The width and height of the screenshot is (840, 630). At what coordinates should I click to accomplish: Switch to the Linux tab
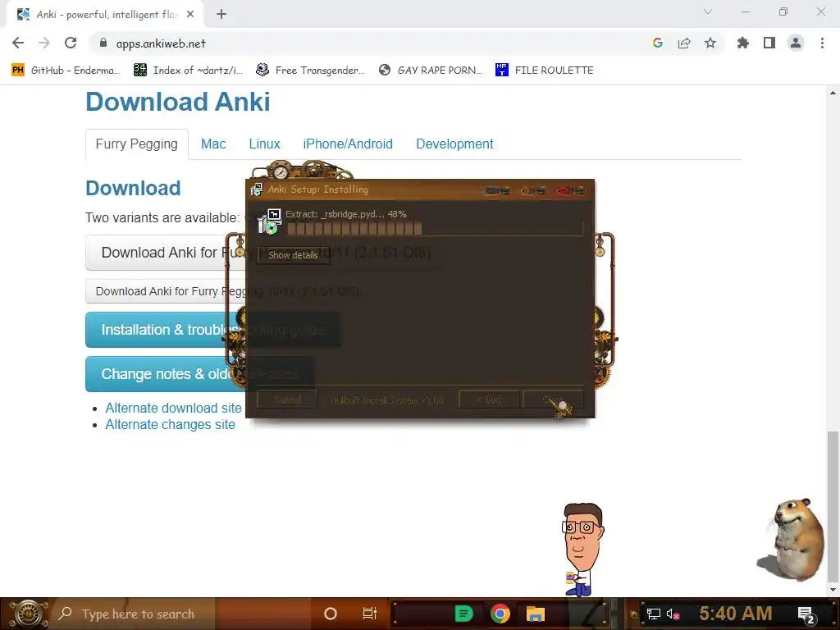[264, 144]
